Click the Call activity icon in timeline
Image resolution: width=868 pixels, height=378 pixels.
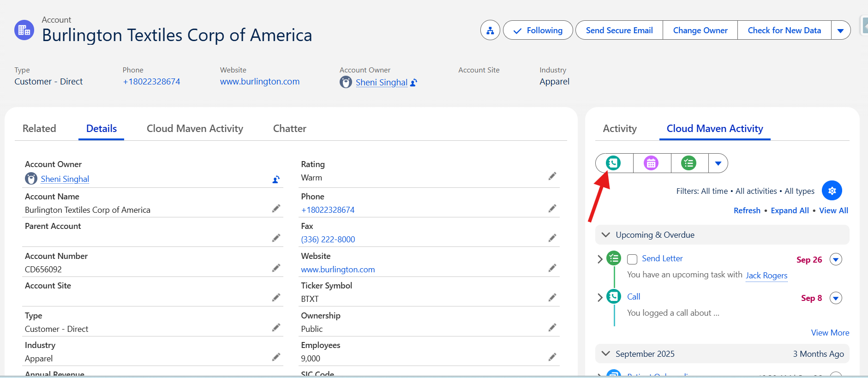pos(614,296)
